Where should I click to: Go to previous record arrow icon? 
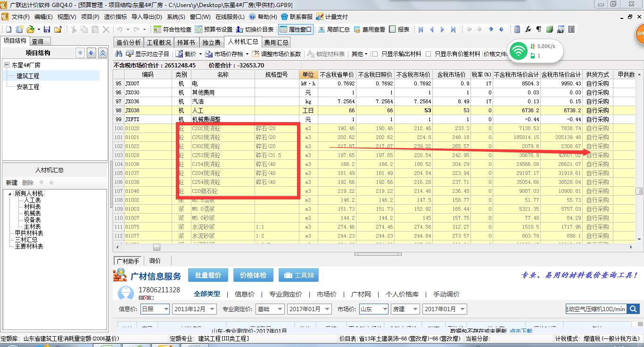point(432,29)
